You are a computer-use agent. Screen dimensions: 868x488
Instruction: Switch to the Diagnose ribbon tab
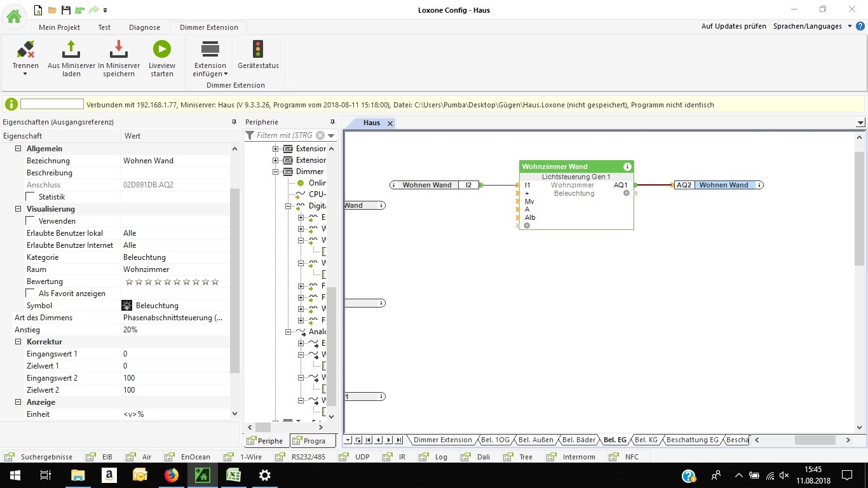(145, 27)
